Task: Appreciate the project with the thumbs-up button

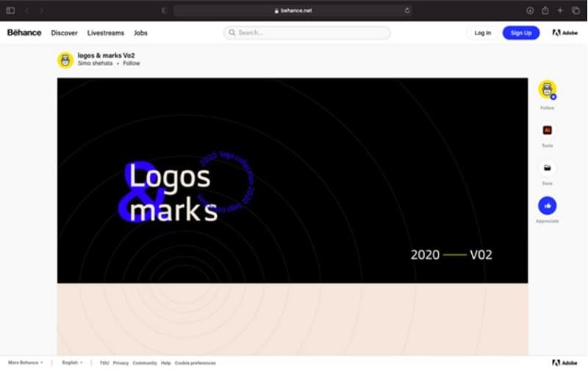Action: point(547,206)
